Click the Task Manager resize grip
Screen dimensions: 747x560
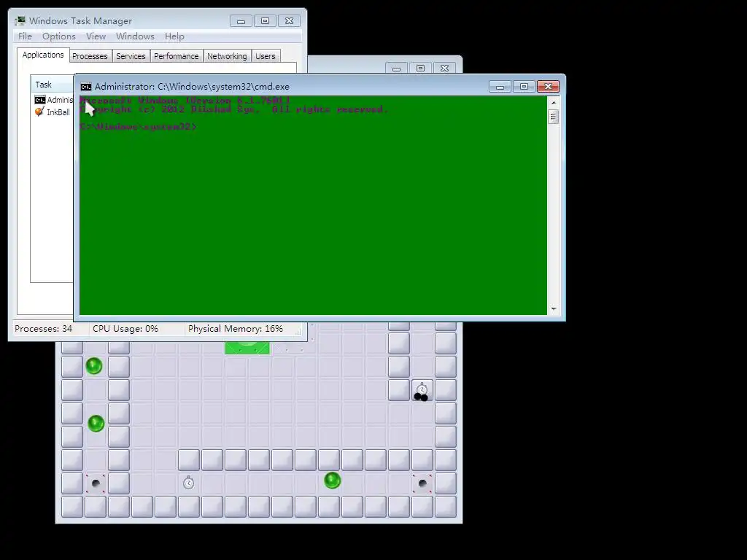click(x=298, y=332)
